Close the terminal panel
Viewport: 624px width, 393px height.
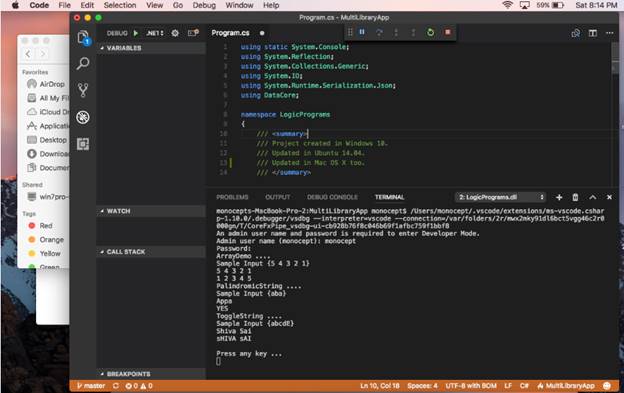pyautogui.click(x=609, y=197)
